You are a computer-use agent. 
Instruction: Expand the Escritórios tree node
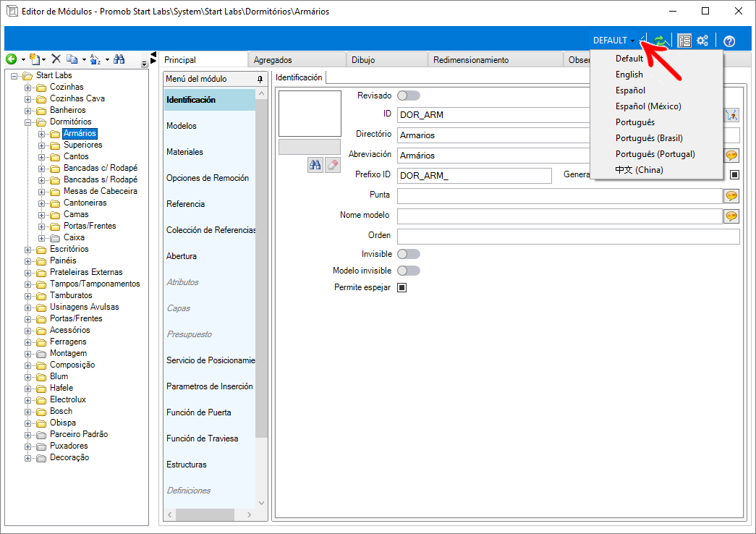pyautogui.click(x=28, y=250)
